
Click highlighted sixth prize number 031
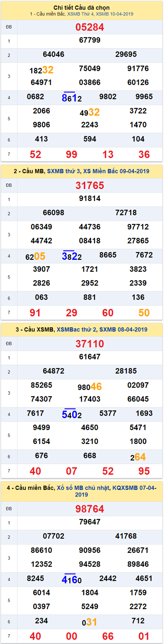coord(90,622)
